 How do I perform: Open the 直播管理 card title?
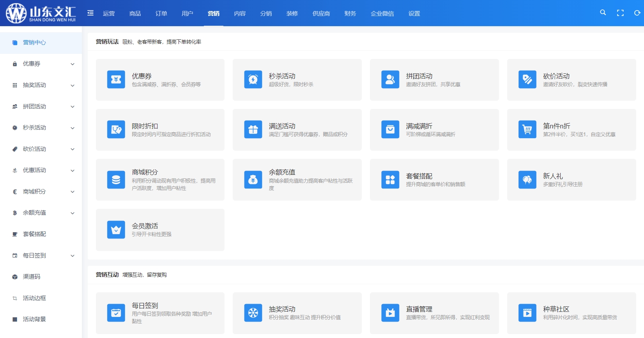[x=419, y=309]
